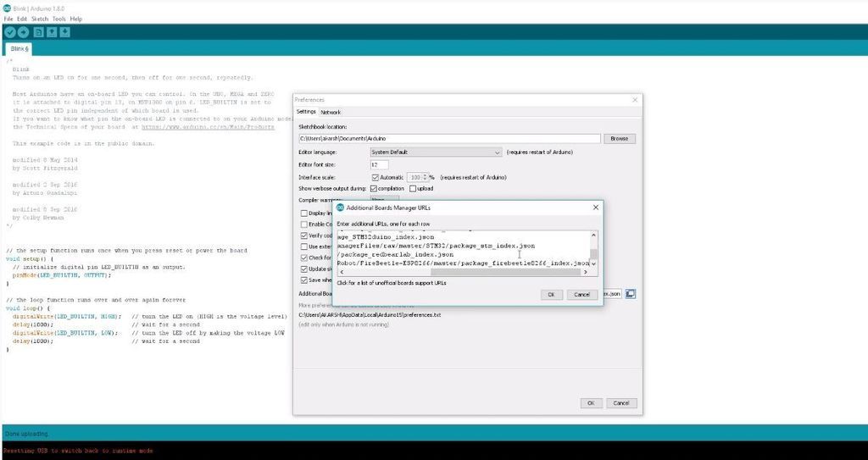Close the Additional Boards Manager URLs dialog
This screenshot has width=868, height=460.
click(596, 208)
